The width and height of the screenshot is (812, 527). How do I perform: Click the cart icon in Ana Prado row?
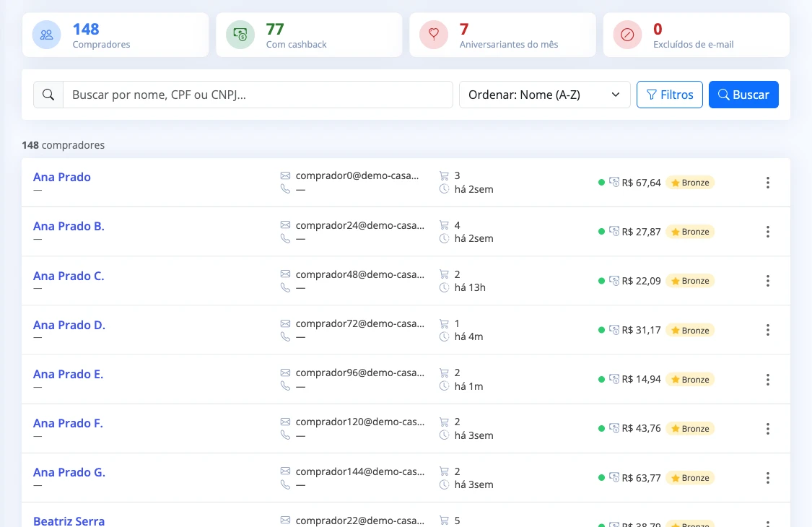pos(444,175)
